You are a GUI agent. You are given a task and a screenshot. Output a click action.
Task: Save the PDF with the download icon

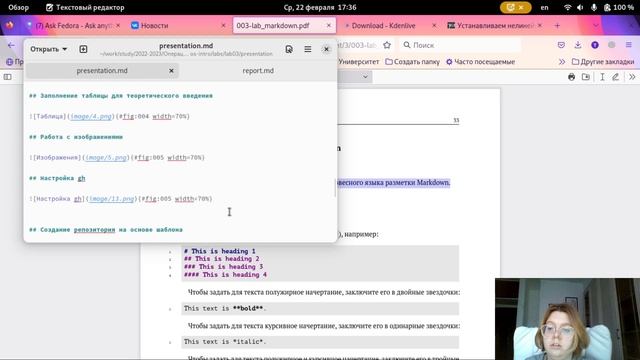click(x=586, y=77)
